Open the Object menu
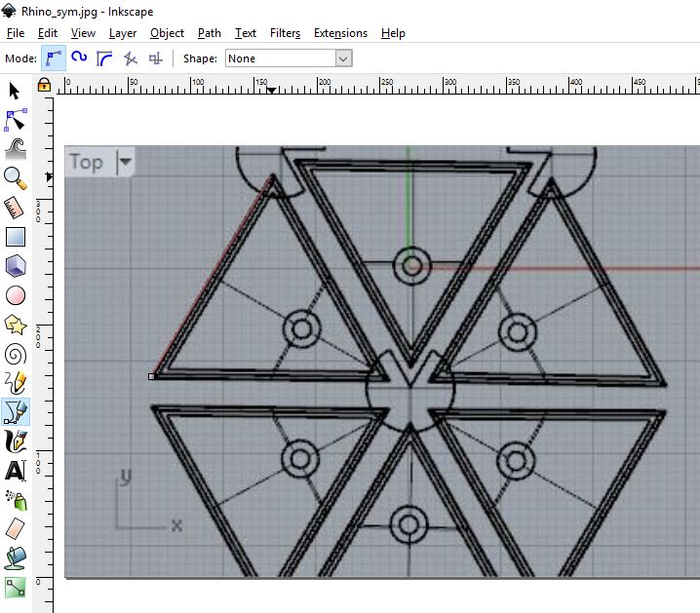The height and width of the screenshot is (613, 700). coord(167,33)
